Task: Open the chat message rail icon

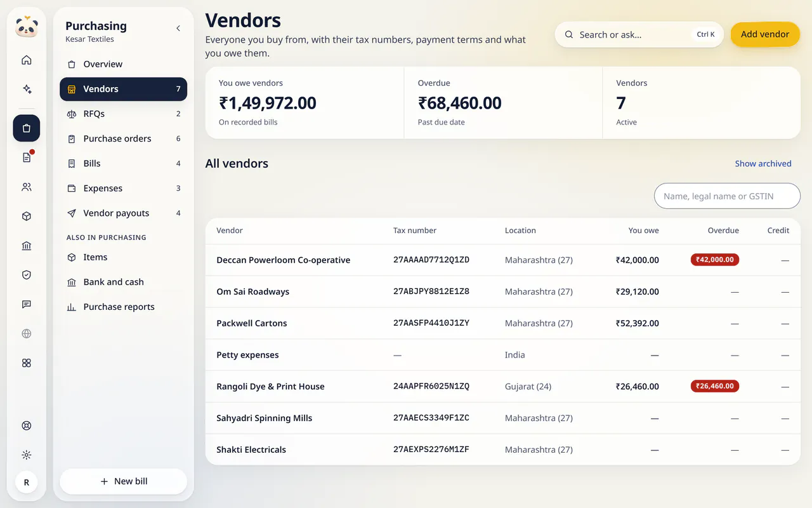Action: pos(27,304)
